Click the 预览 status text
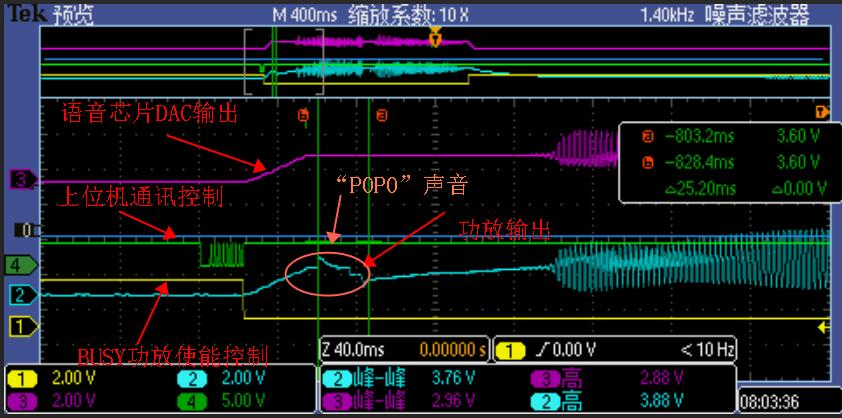Viewport: 842px width, 418px height. point(74,15)
